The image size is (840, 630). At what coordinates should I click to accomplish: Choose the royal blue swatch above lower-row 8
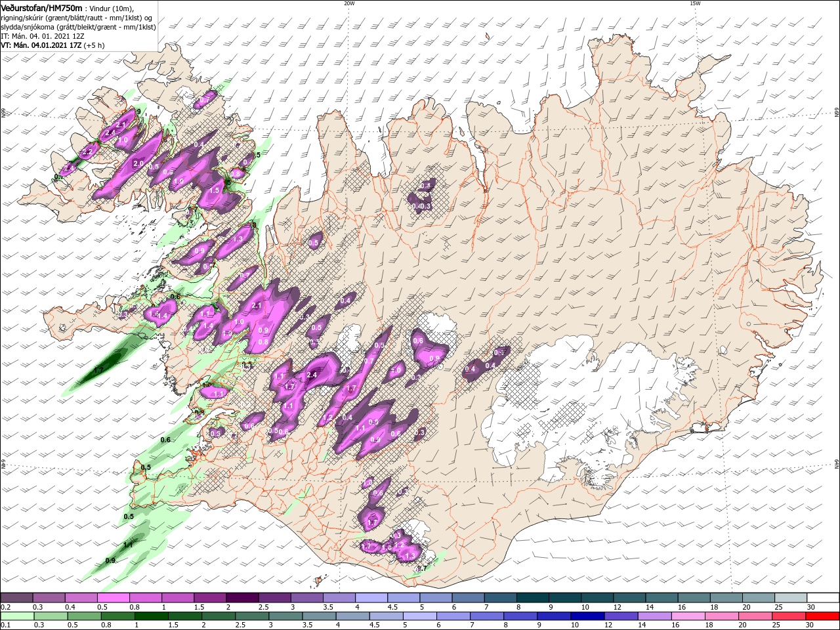coord(520,616)
